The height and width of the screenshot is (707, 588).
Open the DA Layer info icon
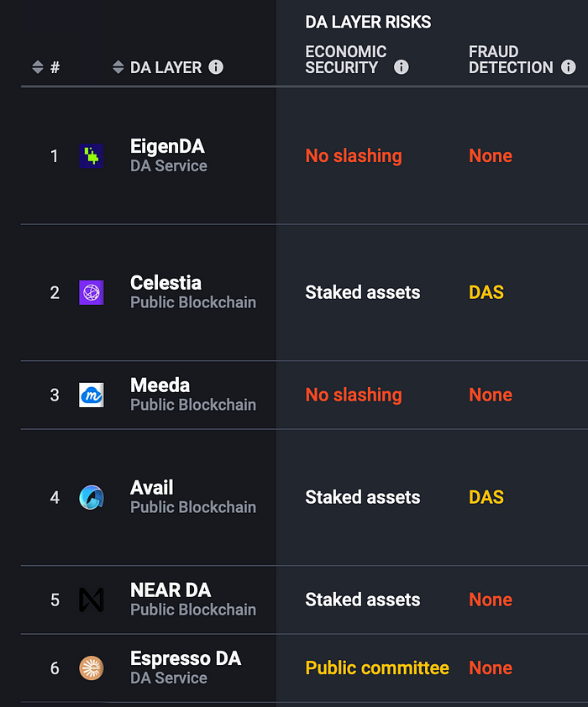coord(216,67)
